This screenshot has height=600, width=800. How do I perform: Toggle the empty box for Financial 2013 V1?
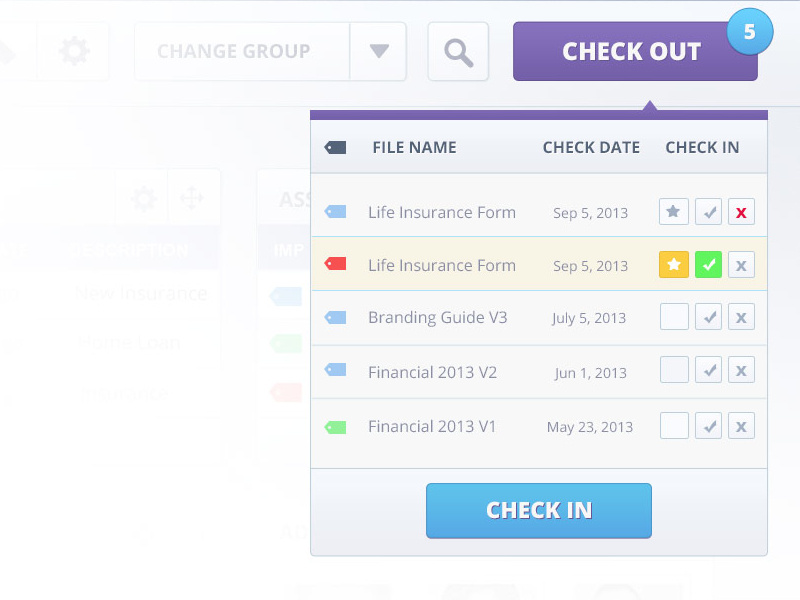pos(674,426)
